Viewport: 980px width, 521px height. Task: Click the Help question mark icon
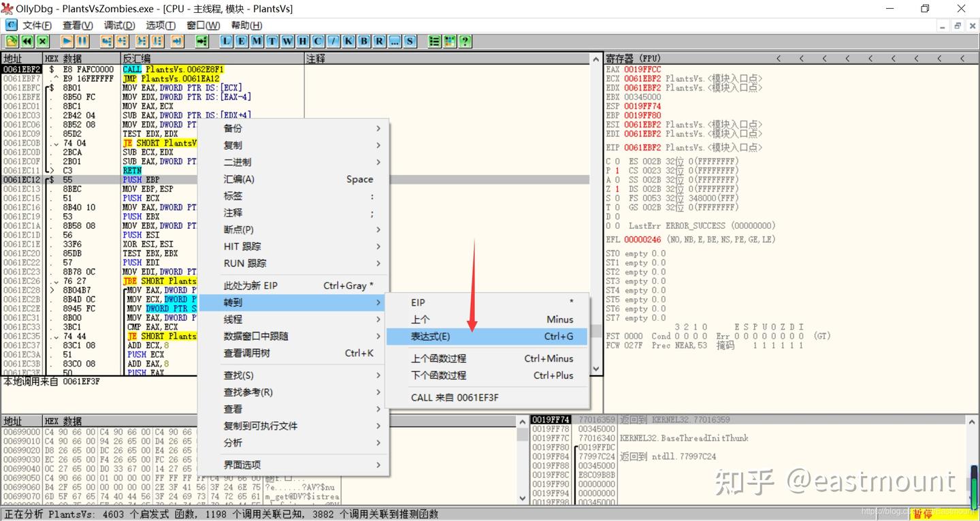pyautogui.click(x=465, y=41)
